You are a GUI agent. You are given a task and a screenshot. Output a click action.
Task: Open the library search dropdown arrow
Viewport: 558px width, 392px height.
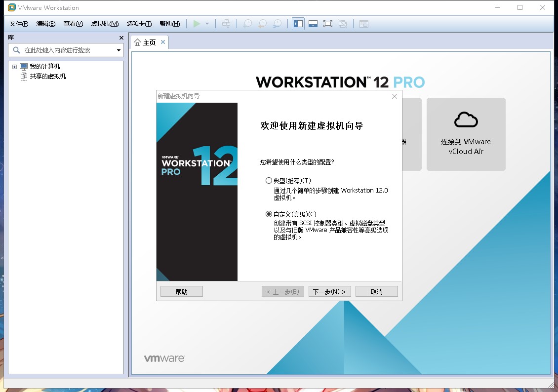(x=119, y=50)
